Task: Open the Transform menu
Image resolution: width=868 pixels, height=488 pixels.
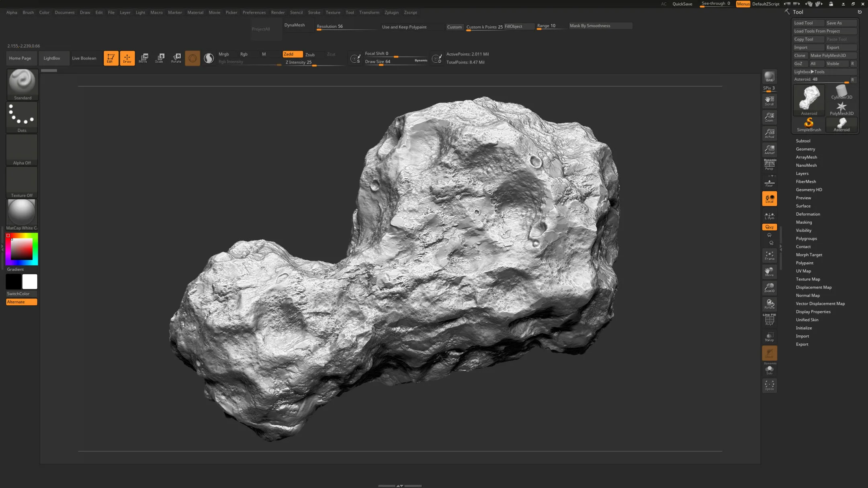Action: click(369, 12)
